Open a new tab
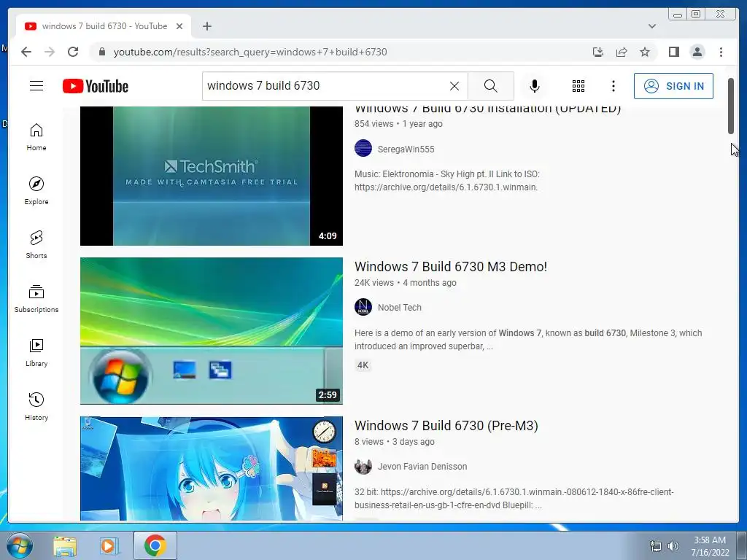 pyautogui.click(x=206, y=26)
